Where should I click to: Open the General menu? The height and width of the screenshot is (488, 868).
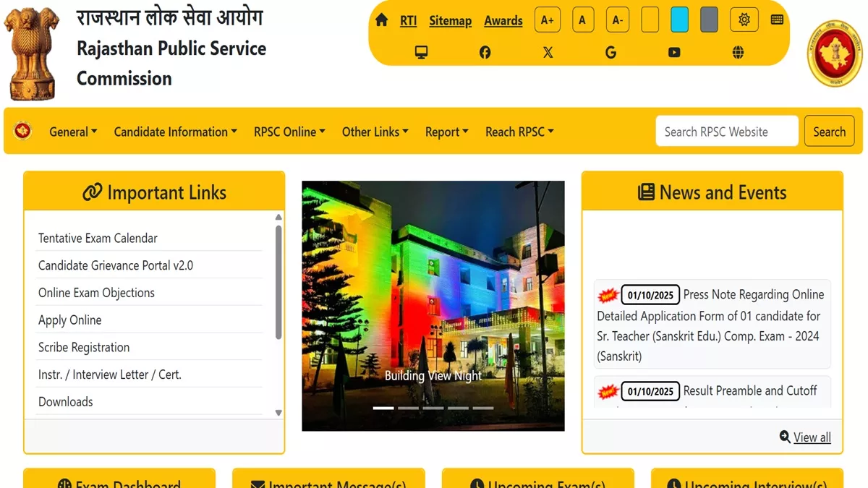73,132
